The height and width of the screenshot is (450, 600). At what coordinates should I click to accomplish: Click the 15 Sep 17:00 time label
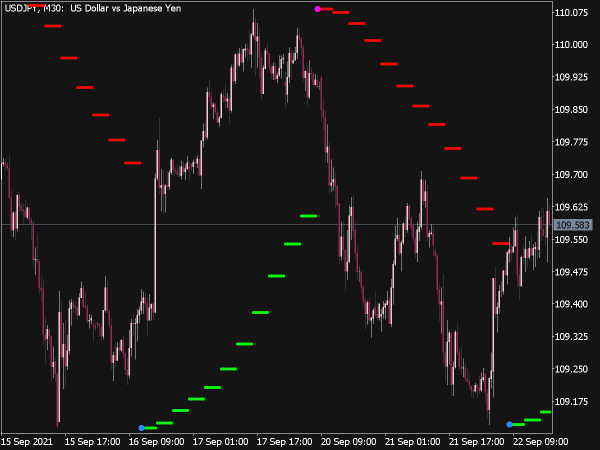(x=93, y=442)
